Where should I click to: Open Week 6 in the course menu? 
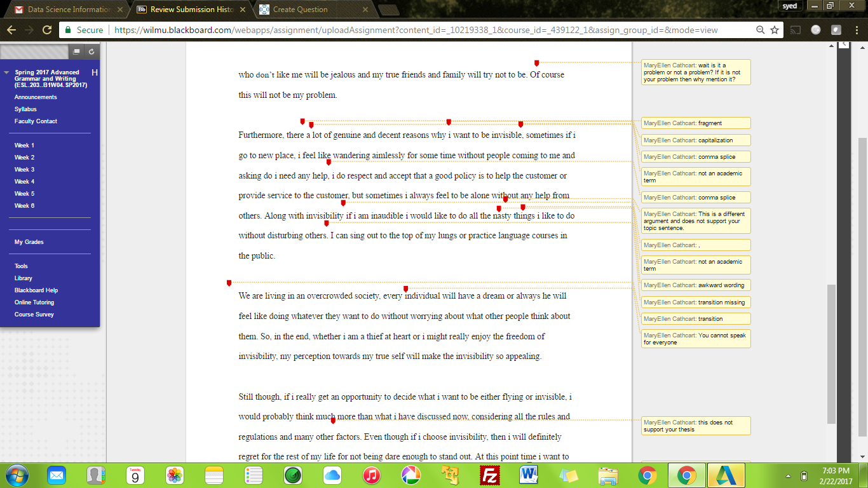pyautogui.click(x=24, y=206)
